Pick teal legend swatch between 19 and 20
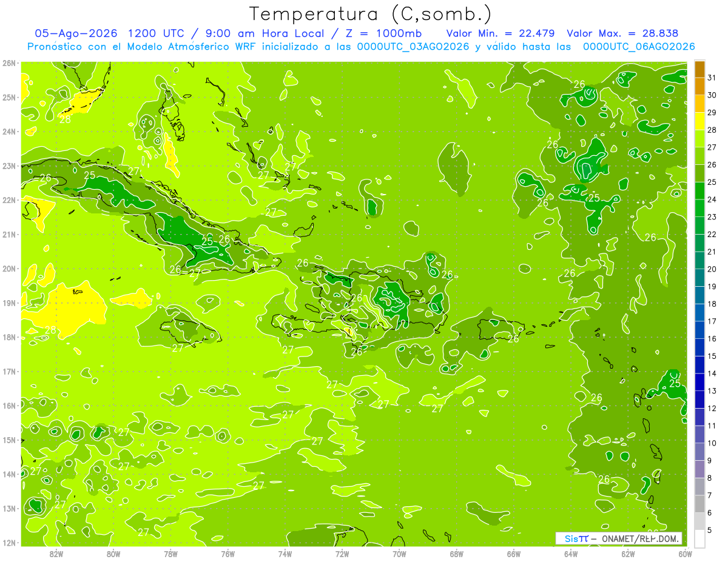The height and width of the screenshot is (562, 728). pos(699,278)
